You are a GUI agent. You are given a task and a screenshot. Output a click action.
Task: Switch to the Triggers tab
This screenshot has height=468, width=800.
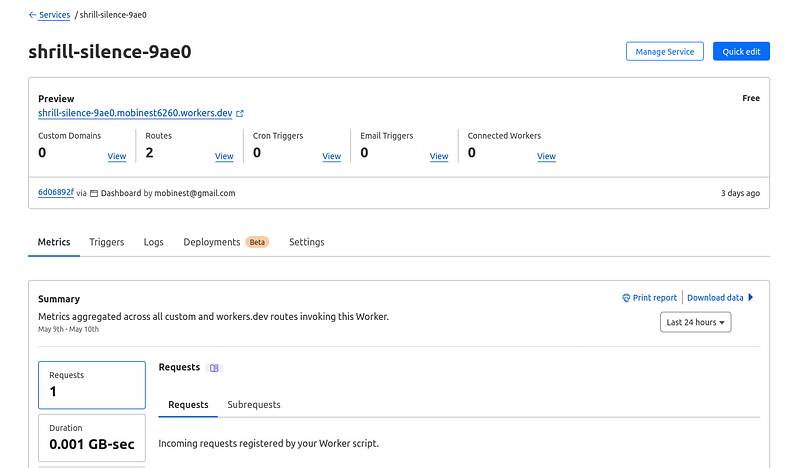pyautogui.click(x=107, y=242)
